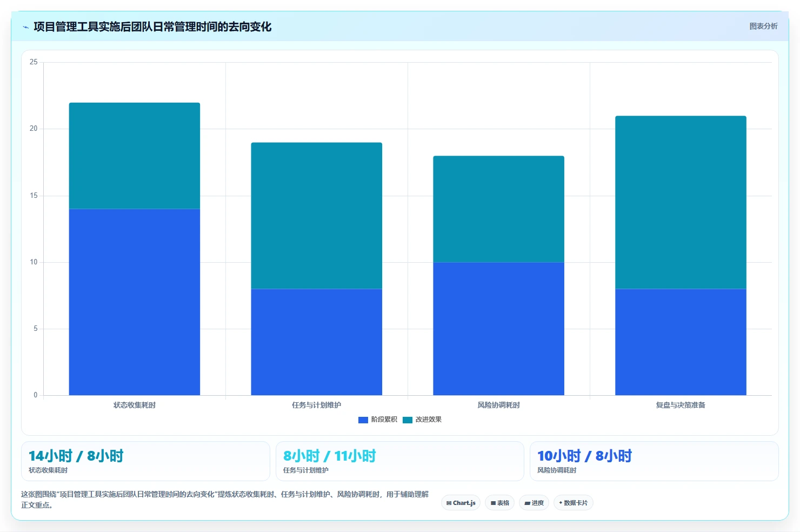
Task: Select the 表格 tag chip
Action: (500, 503)
